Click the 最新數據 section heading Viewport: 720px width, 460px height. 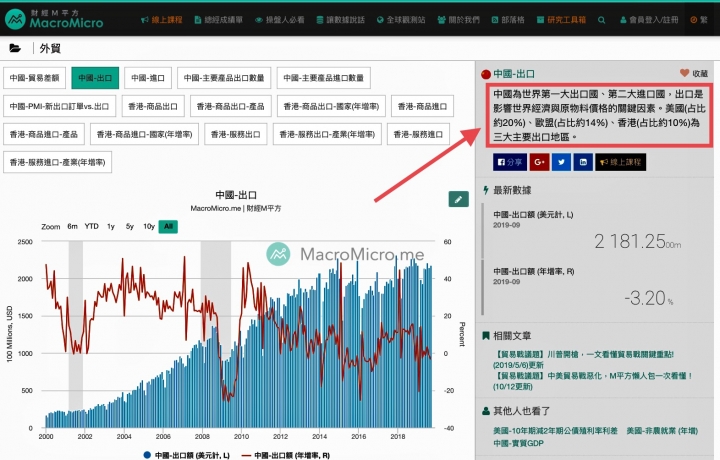coord(512,190)
